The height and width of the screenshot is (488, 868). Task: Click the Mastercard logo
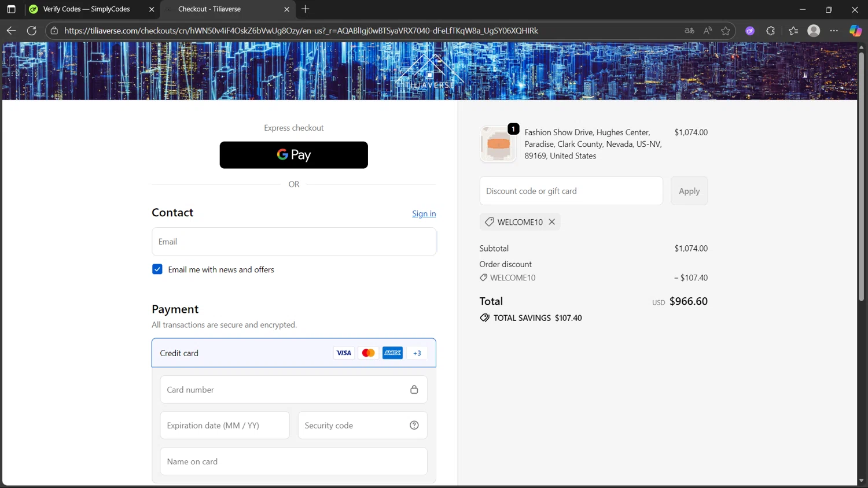tap(368, 353)
